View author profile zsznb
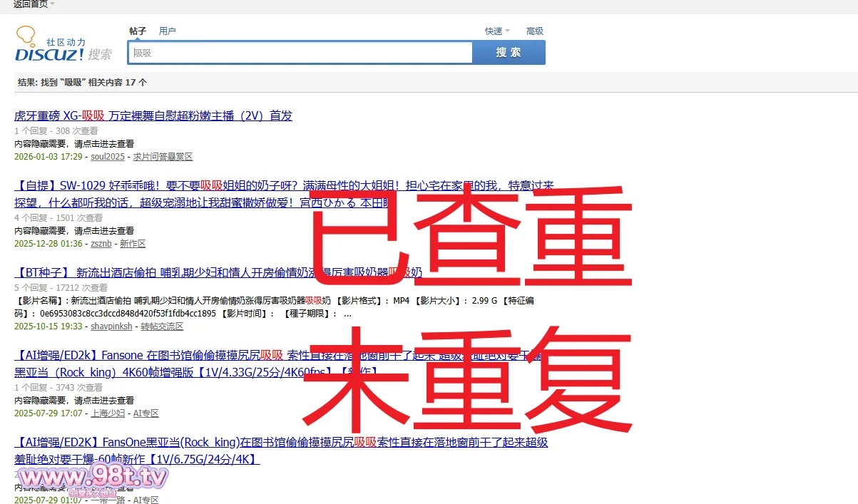Screen dimensions: 858x504 tap(101, 244)
